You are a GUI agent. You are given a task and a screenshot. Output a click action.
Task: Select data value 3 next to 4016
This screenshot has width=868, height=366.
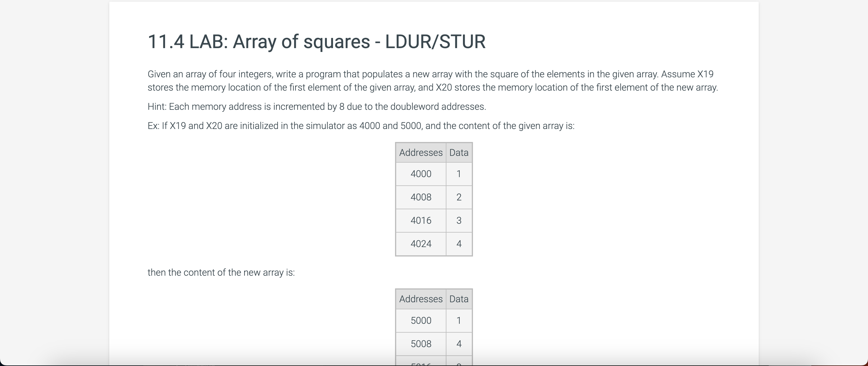(x=459, y=220)
